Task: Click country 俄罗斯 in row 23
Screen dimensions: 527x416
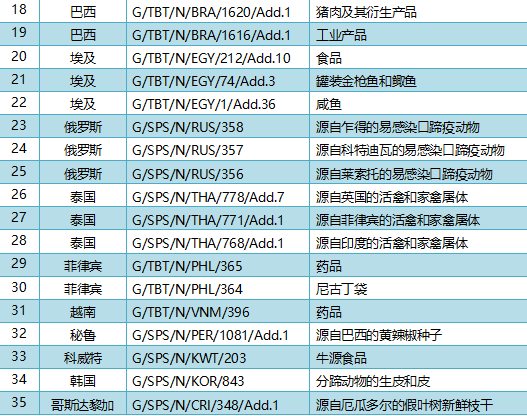Action: tap(83, 127)
